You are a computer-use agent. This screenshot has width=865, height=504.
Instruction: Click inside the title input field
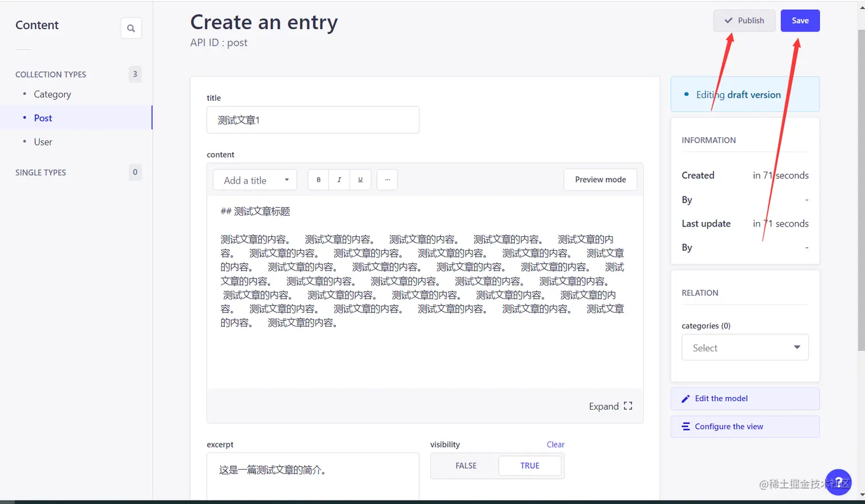(312, 120)
